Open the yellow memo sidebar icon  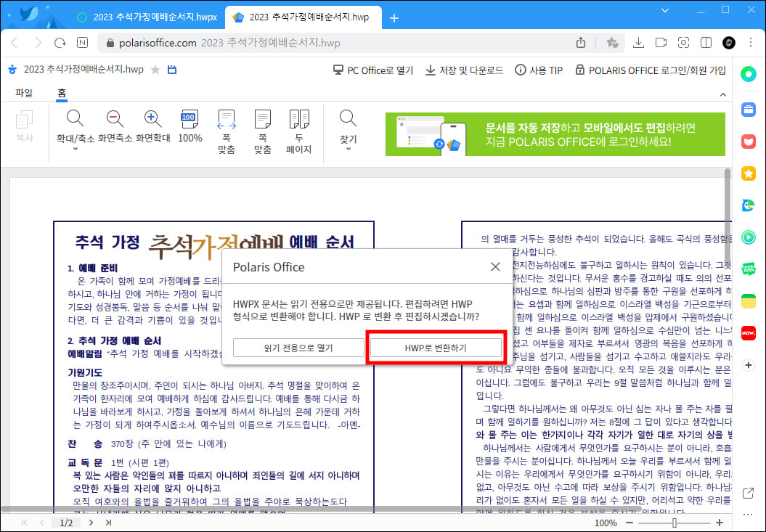click(x=749, y=301)
